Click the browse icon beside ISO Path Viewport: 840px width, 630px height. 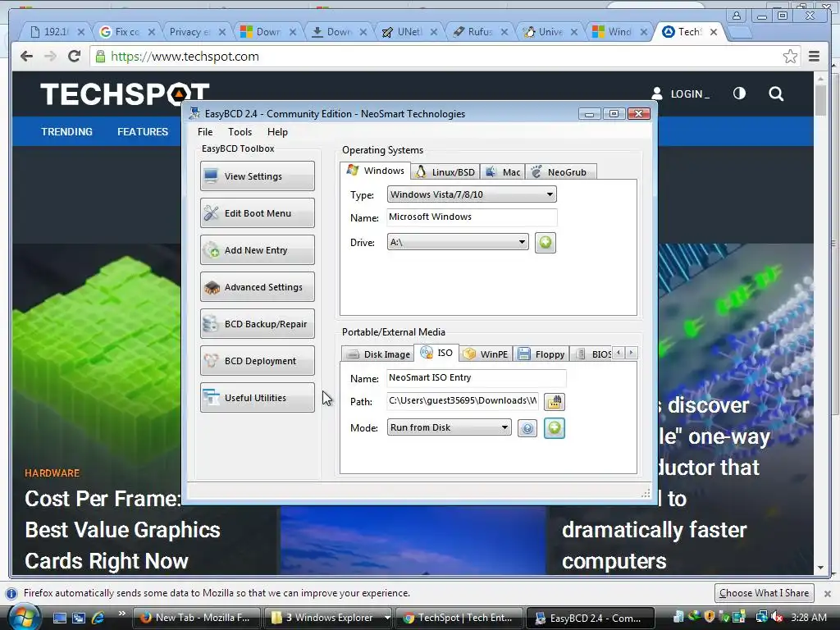click(x=555, y=401)
